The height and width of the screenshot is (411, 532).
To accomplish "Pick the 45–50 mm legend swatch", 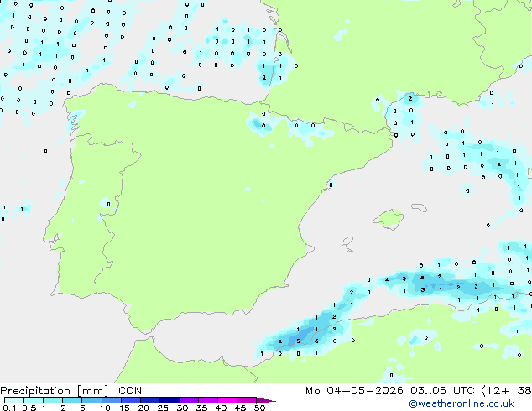I will (247, 400).
